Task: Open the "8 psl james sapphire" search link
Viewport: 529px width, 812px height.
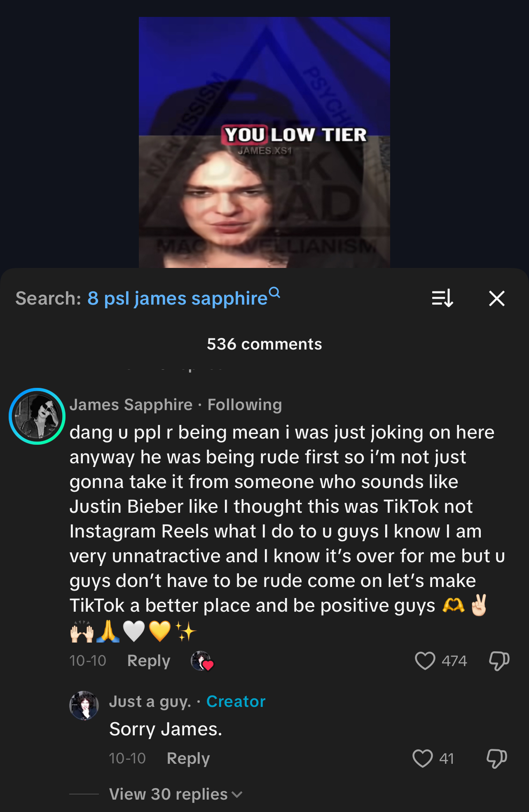Action: pyautogui.click(x=178, y=298)
